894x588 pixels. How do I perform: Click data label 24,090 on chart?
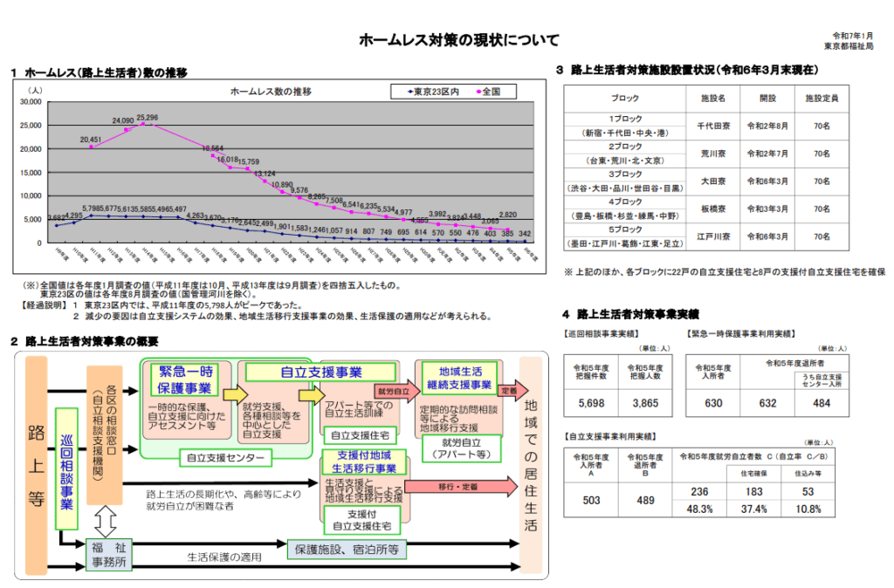[123, 120]
